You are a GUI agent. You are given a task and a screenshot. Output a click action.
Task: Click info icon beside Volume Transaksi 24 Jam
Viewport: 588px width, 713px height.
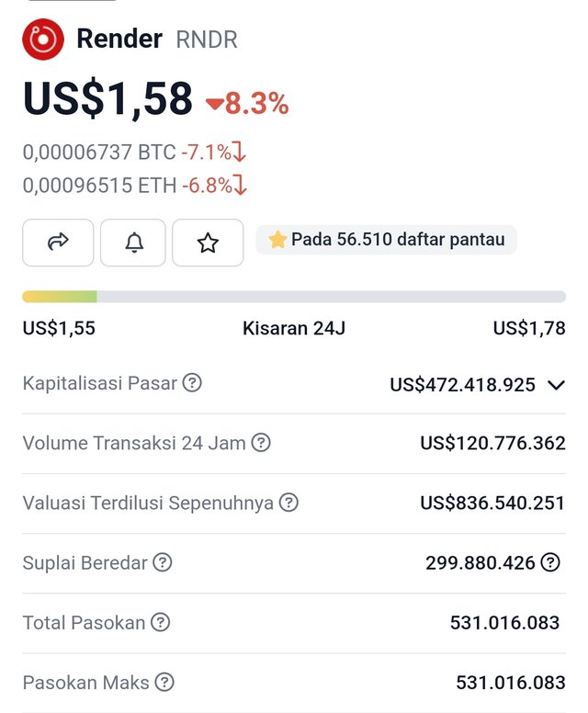pyautogui.click(x=261, y=443)
